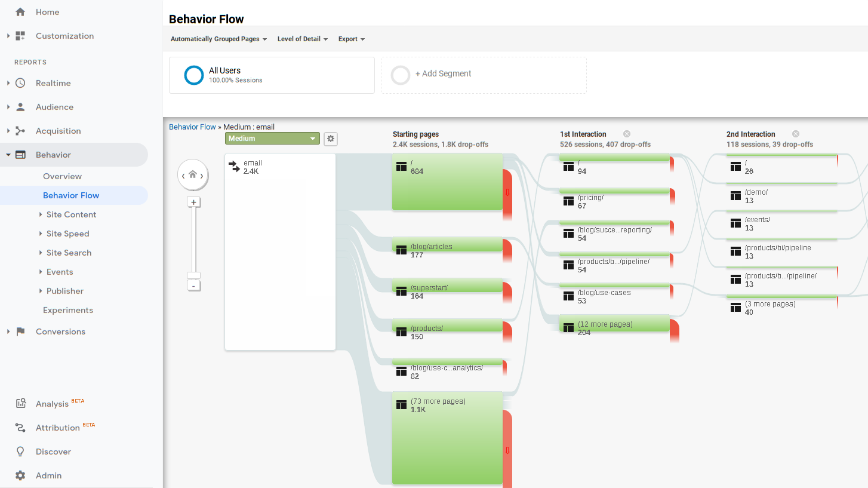The height and width of the screenshot is (488, 868).
Task: Remove the 2nd Interaction step
Action: click(x=795, y=133)
